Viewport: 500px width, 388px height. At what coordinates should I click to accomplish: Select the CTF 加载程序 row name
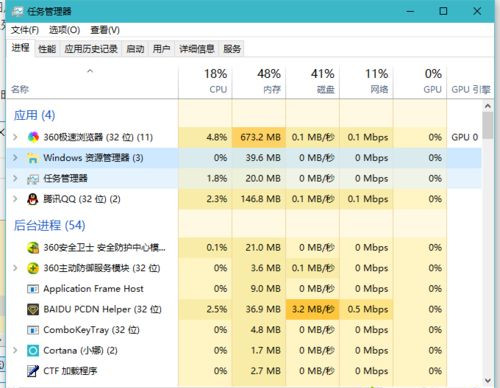(70, 371)
